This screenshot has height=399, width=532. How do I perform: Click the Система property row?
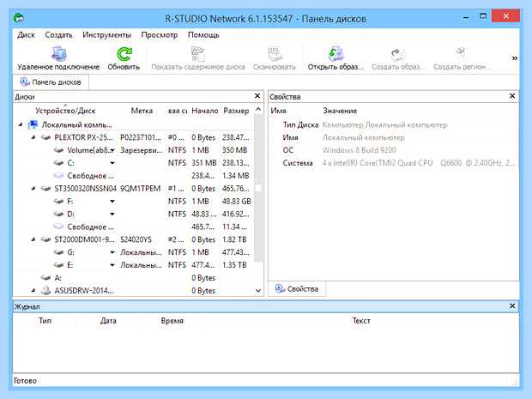(394, 163)
